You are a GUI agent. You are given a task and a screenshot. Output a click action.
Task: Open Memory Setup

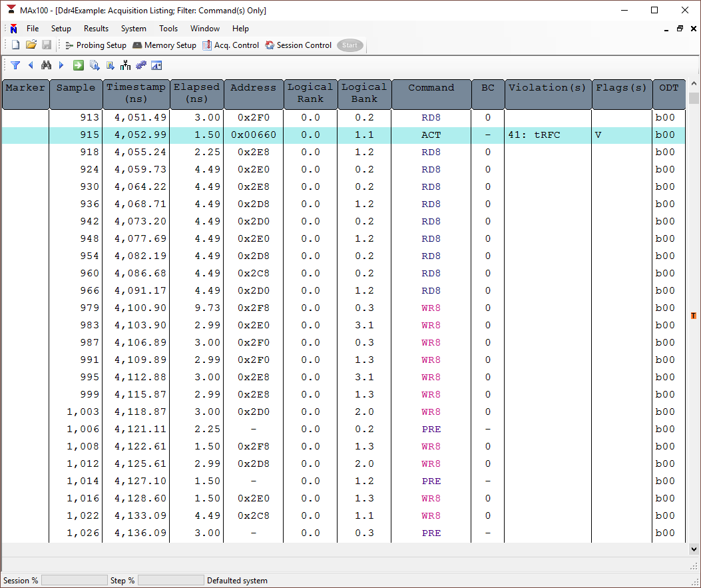tap(164, 45)
